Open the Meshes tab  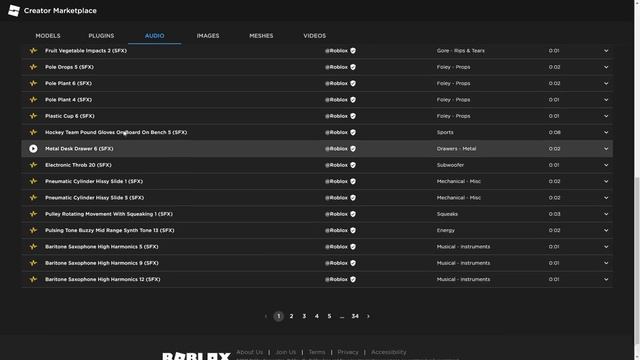(261, 36)
